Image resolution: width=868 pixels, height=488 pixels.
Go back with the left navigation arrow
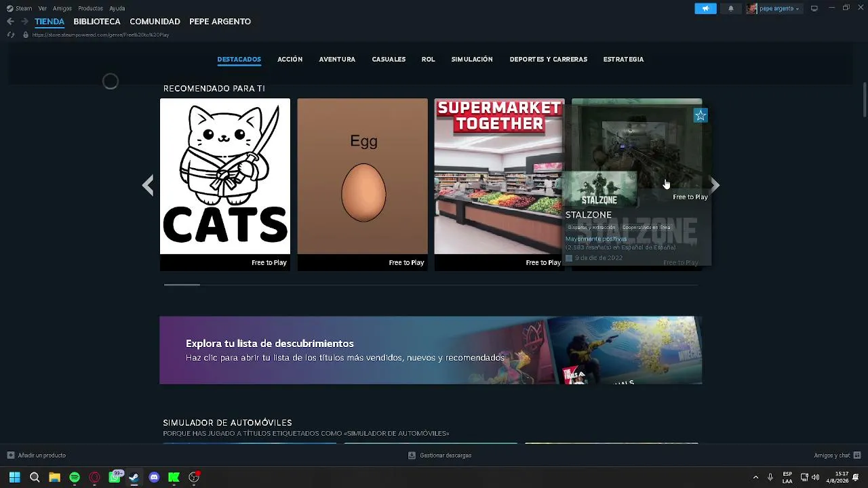pos(10,22)
